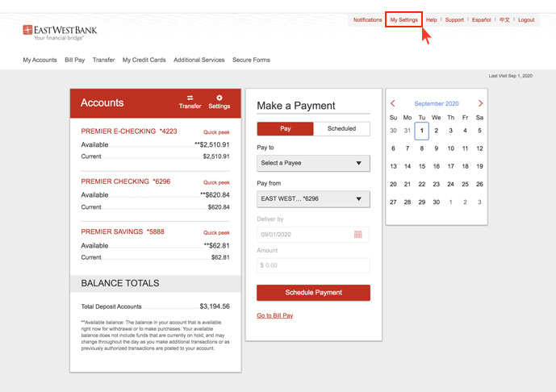The width and height of the screenshot is (556, 392).
Task: Click the Amount input field
Action: (x=313, y=265)
